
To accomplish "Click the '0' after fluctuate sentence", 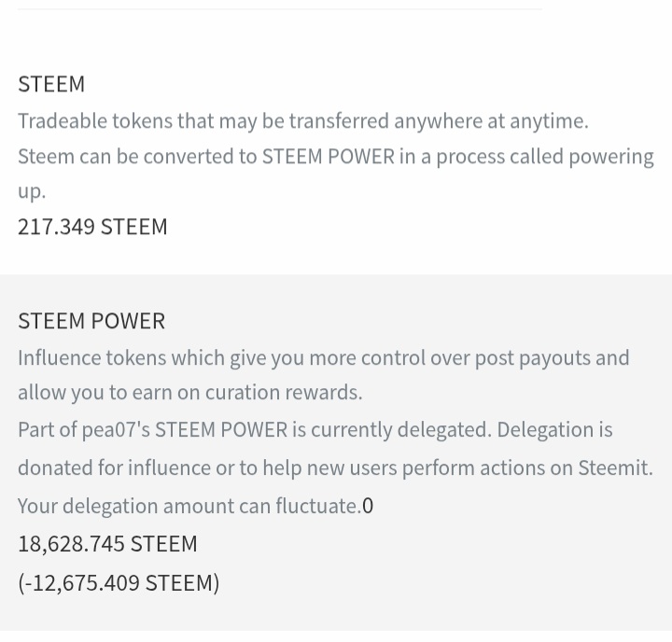I will click(368, 506).
